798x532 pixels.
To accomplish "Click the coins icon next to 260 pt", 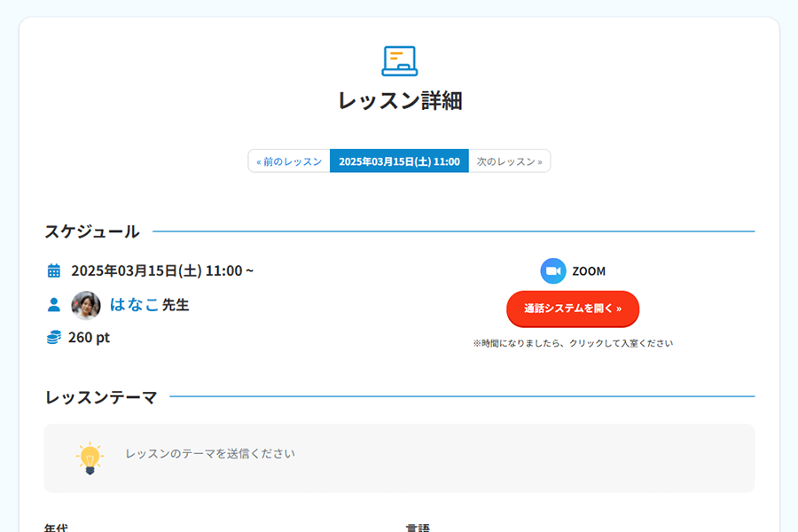I will coord(54,338).
